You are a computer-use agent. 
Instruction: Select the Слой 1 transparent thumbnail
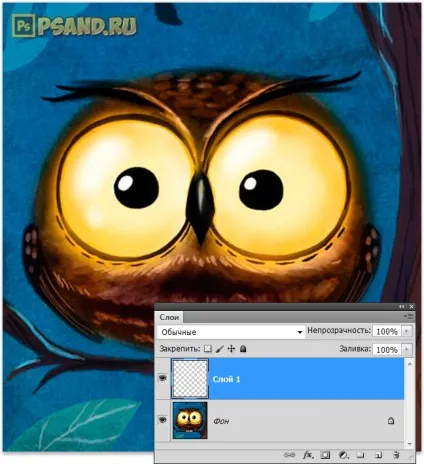click(x=190, y=379)
